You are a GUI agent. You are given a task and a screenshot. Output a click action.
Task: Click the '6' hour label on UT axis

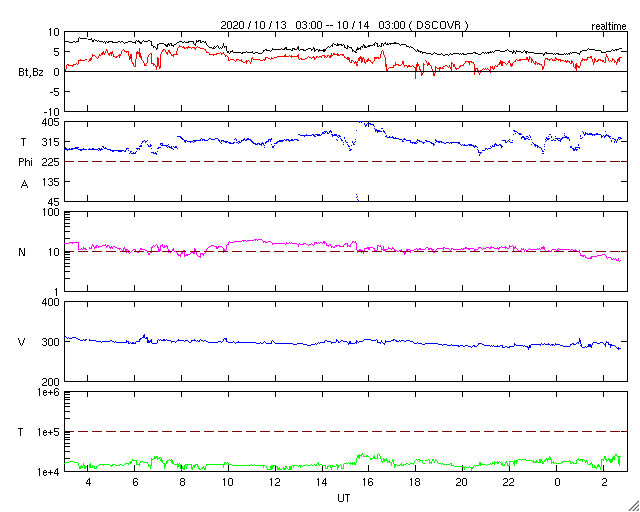(135, 483)
